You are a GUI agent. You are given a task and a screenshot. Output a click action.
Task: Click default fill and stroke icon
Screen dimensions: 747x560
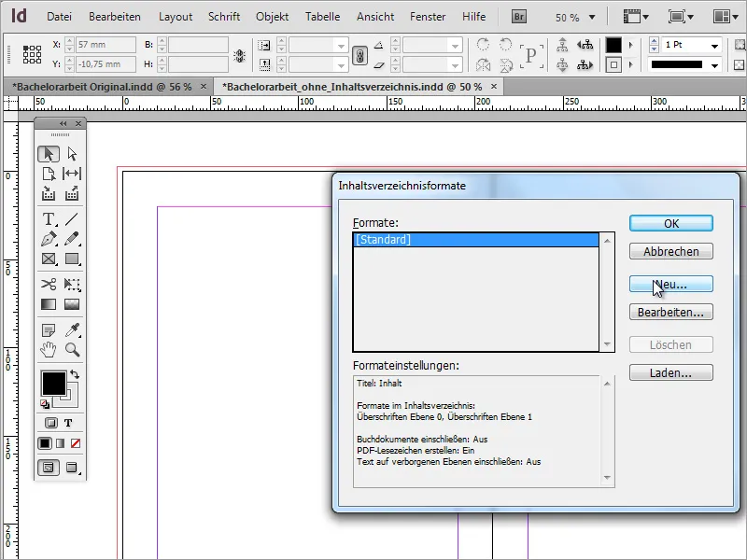point(45,404)
